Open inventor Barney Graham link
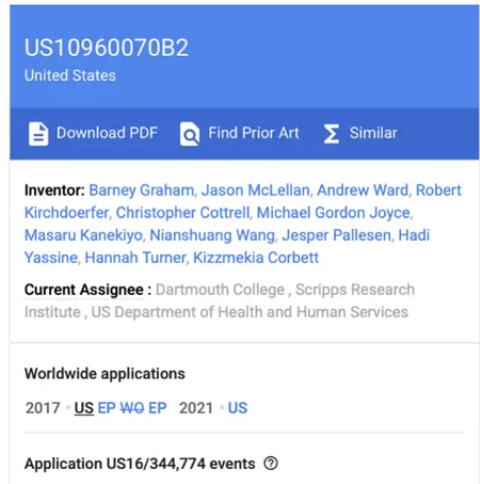Image resolution: width=480 pixels, height=484 pixels. click(141, 190)
